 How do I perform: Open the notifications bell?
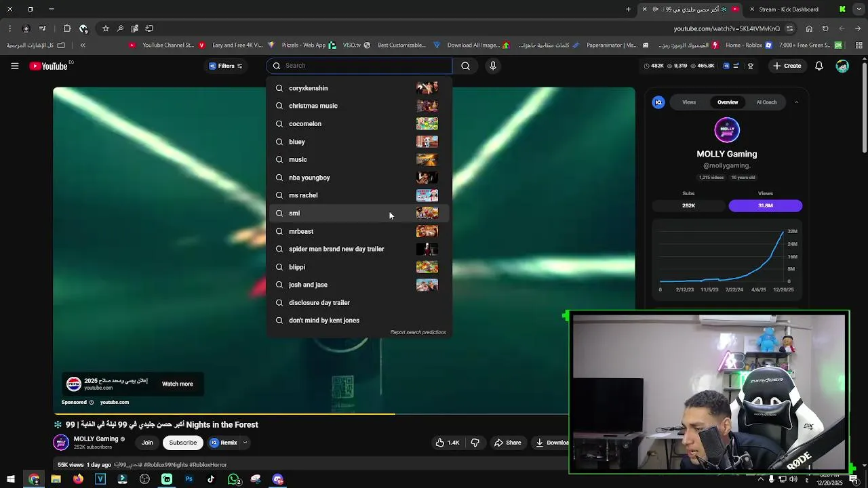[819, 66]
